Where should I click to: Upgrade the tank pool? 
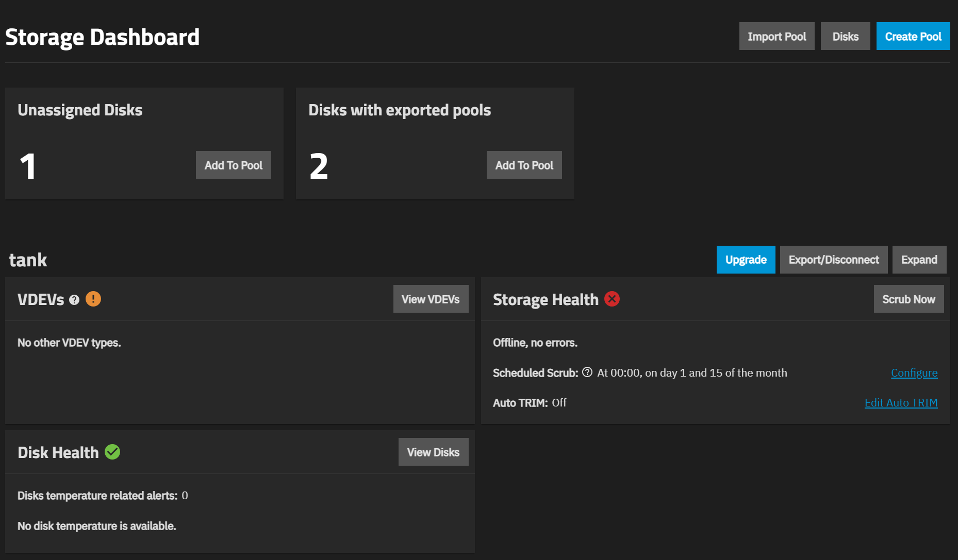tap(746, 260)
